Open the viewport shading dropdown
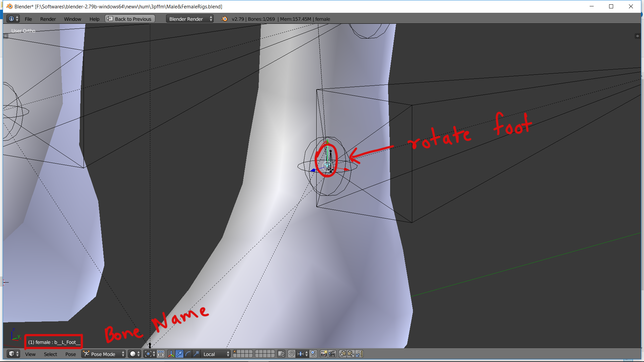Viewport: 644px width, 362px height. (135, 354)
